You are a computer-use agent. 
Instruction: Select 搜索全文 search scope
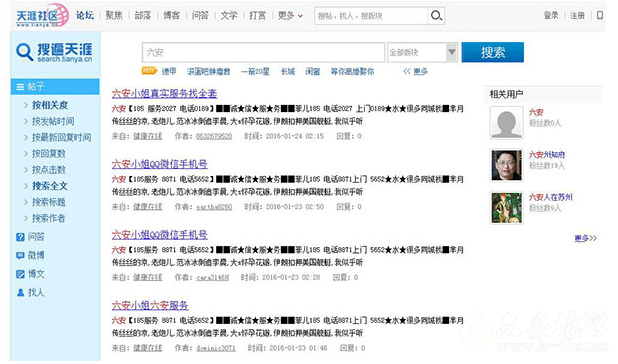[50, 186]
